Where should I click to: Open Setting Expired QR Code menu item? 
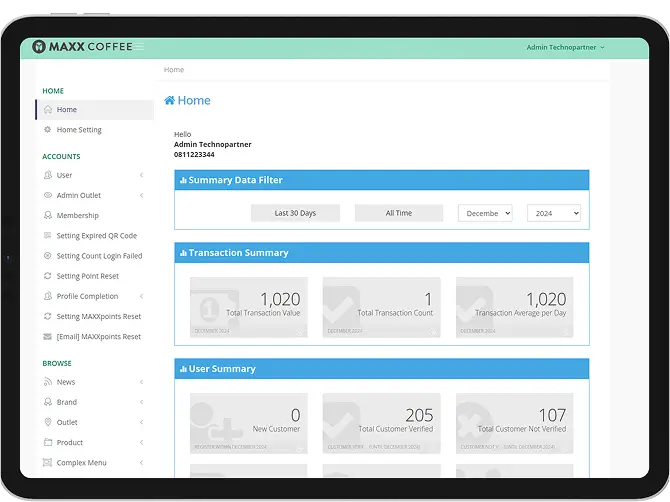[96, 236]
